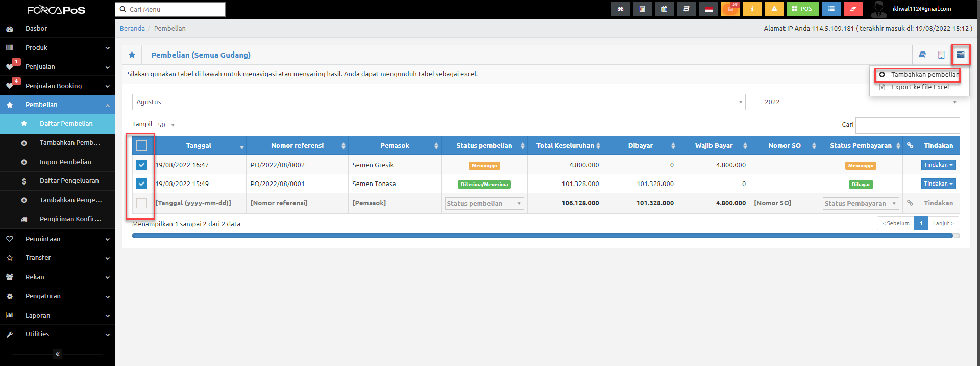Click the wrench icon beside Utilities

coord(10,335)
